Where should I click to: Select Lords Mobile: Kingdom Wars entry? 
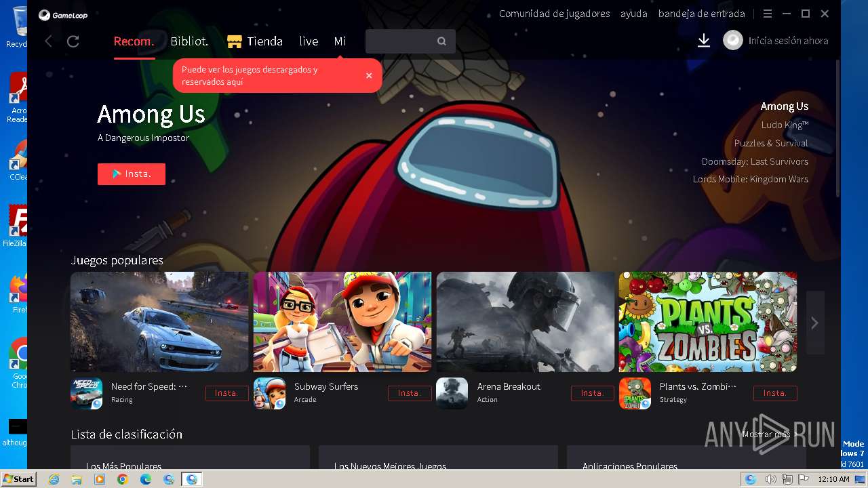click(751, 180)
